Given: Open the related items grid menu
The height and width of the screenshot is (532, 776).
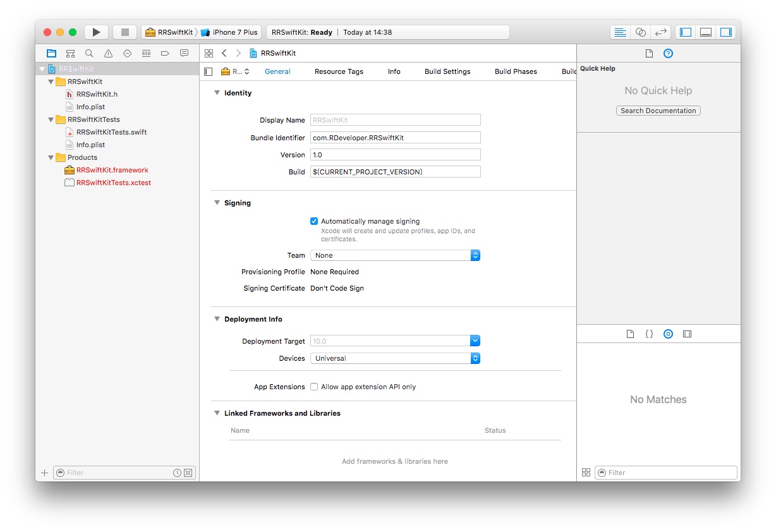Looking at the screenshot, I should 209,53.
